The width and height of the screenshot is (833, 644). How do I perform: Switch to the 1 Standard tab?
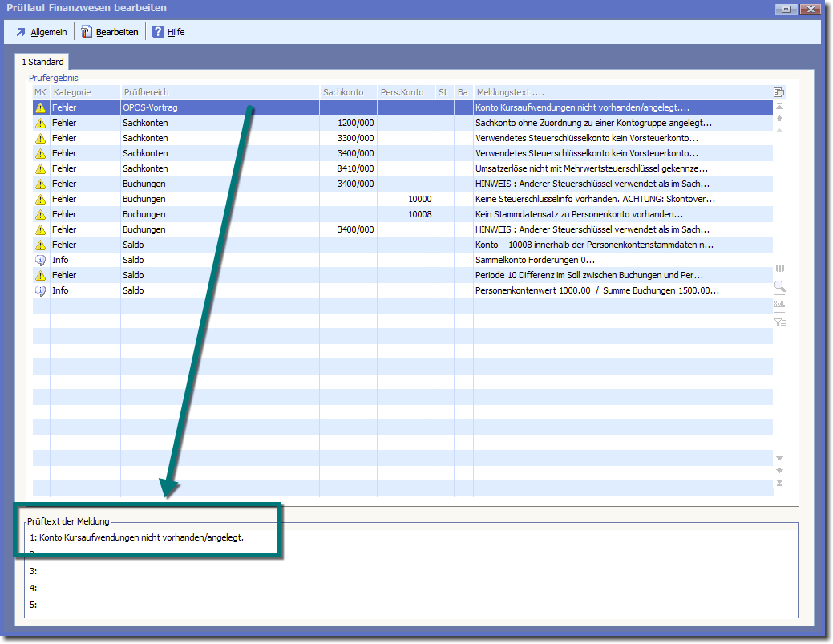[x=42, y=62]
